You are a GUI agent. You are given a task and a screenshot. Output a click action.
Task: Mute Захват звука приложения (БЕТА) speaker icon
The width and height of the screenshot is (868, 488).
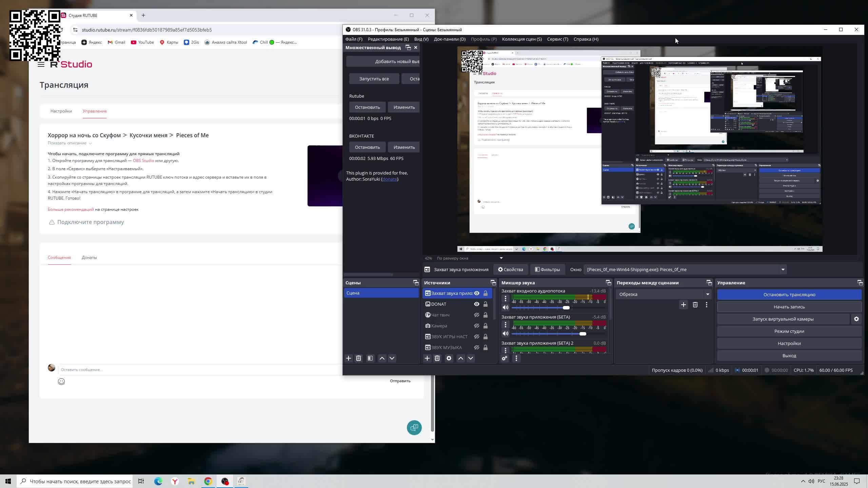click(506, 333)
